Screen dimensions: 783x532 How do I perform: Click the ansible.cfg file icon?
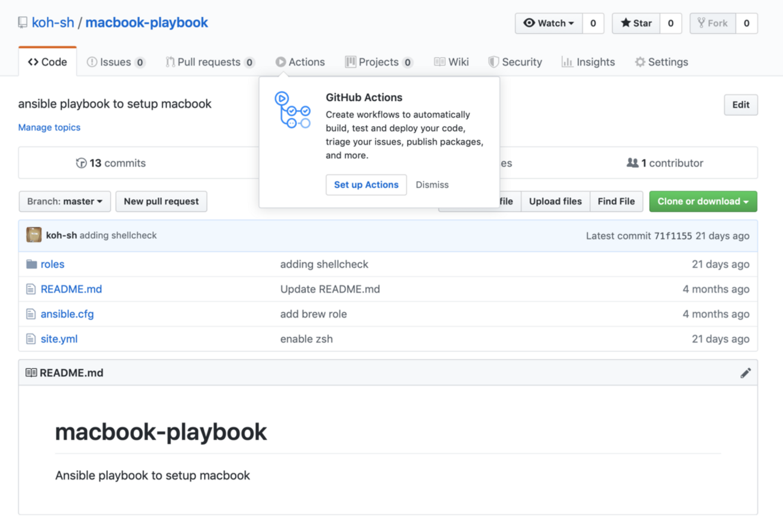[x=31, y=314]
